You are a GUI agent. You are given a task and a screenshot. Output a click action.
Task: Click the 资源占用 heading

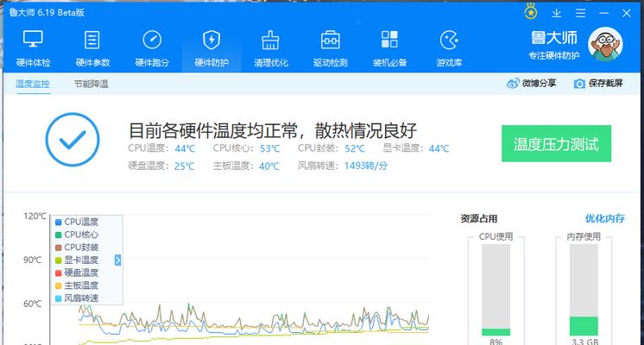(x=478, y=219)
